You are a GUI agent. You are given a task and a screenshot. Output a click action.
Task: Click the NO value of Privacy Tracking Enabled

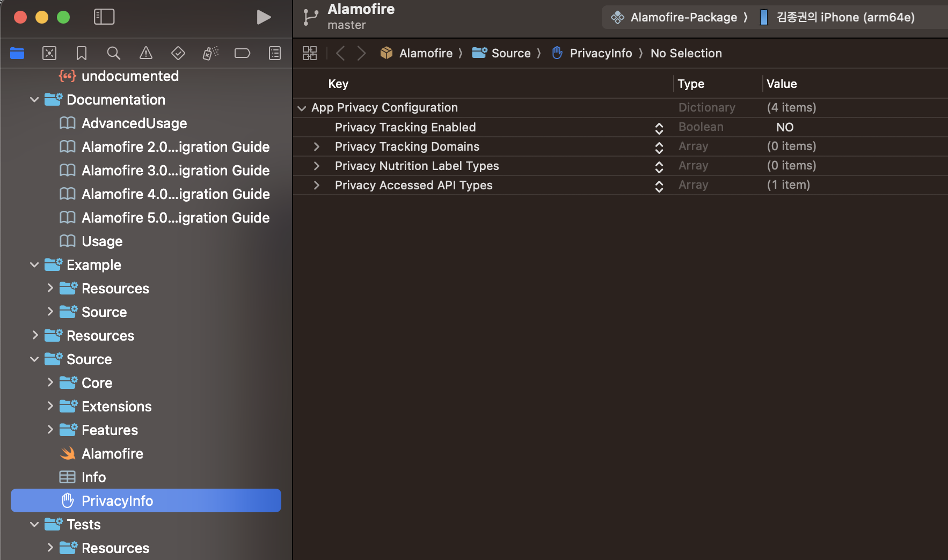tap(785, 127)
